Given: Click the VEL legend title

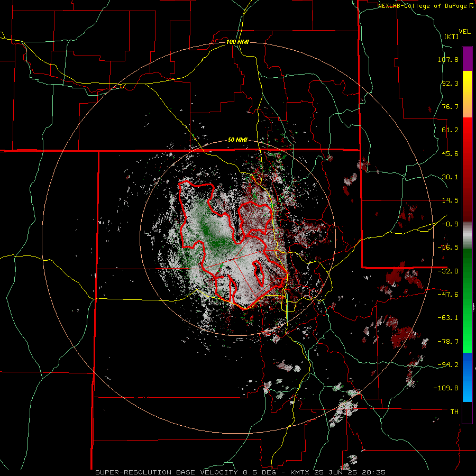Looking at the screenshot, I should point(464,32).
